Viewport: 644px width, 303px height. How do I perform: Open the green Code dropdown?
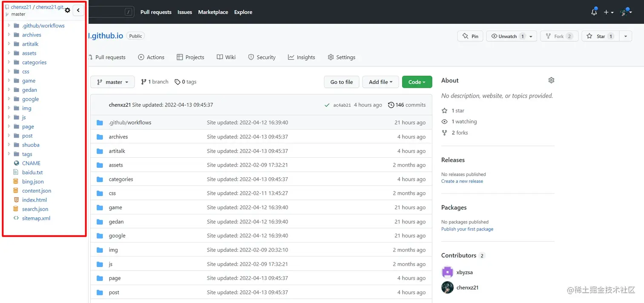coord(417,82)
